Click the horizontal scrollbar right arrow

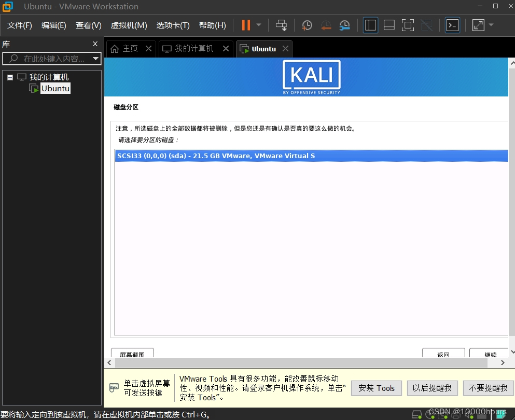tap(503, 363)
